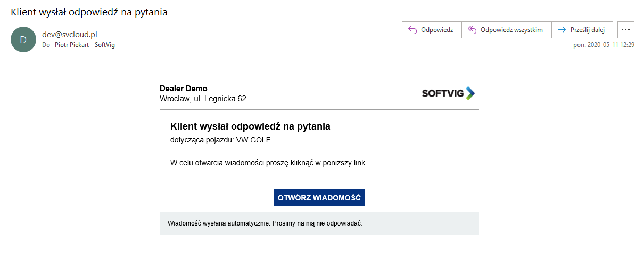
Task: Click the double-arrow reply all icon
Action: (472, 30)
